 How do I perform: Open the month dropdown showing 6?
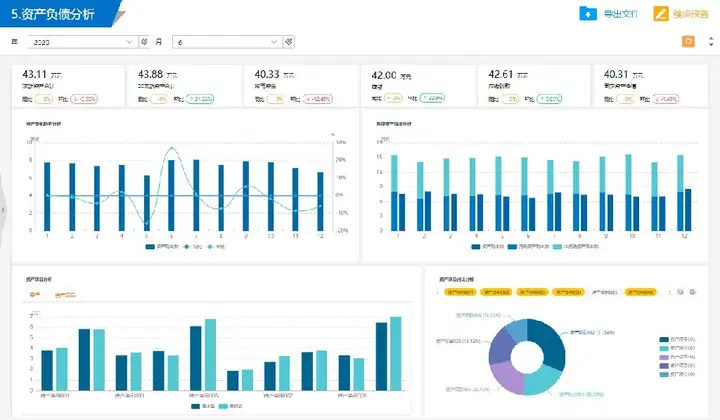click(227, 42)
